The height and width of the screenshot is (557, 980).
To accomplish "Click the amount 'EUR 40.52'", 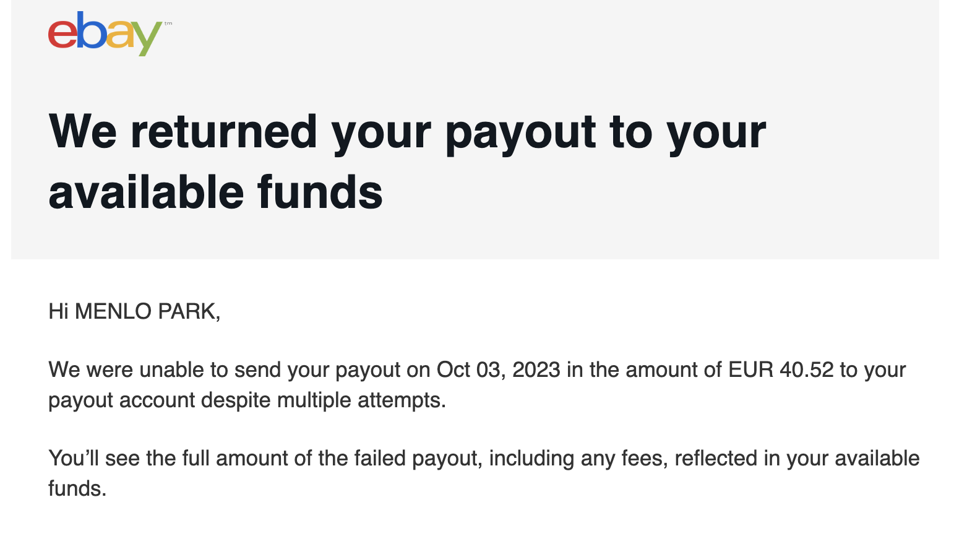I will click(781, 370).
